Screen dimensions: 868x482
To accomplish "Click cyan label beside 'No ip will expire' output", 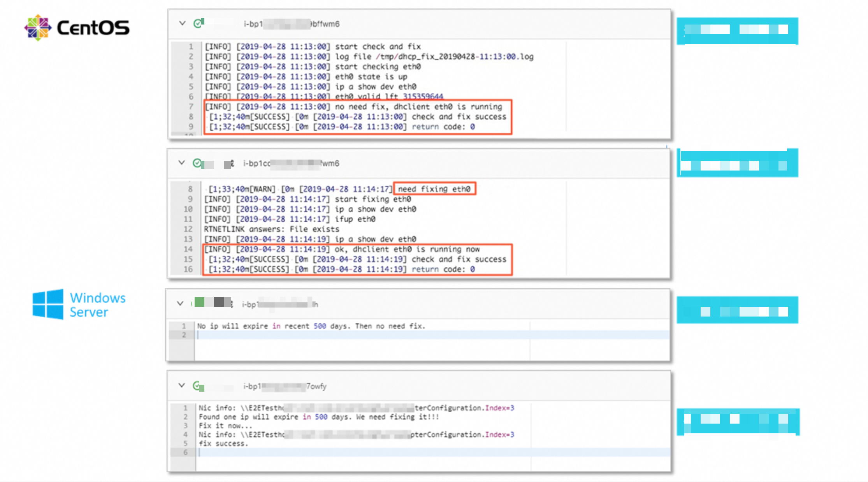I will click(737, 310).
